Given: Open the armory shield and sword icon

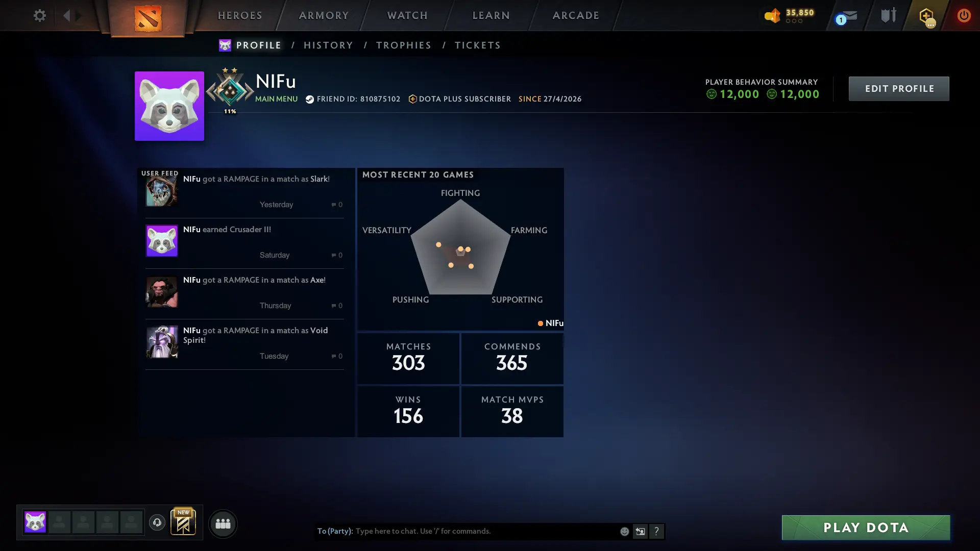Looking at the screenshot, I should click(889, 15).
